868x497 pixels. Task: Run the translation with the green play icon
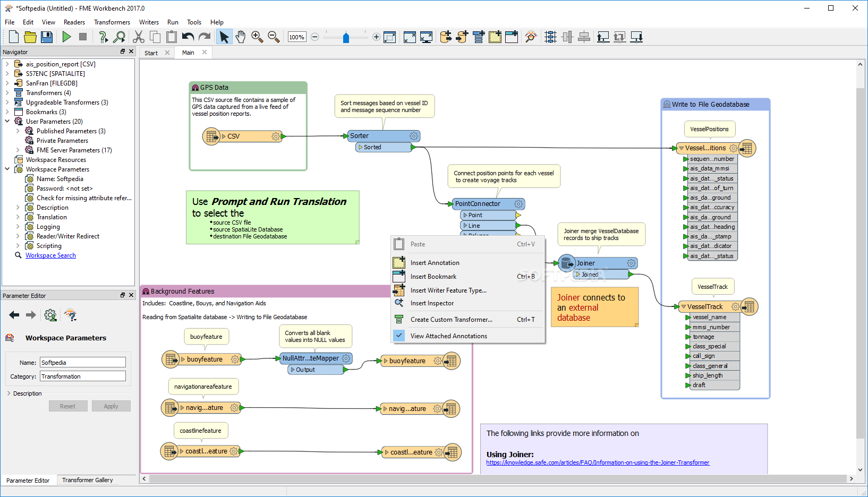coord(66,37)
